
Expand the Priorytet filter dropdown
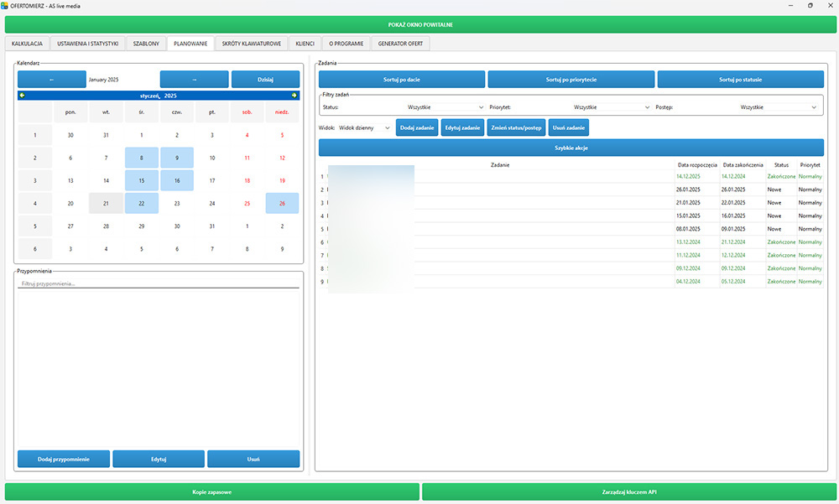611,107
